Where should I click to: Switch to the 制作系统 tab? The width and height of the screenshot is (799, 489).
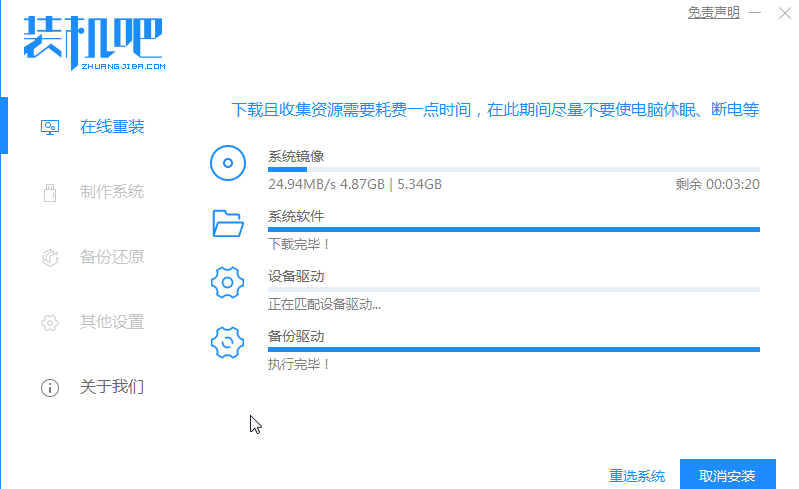click(112, 192)
